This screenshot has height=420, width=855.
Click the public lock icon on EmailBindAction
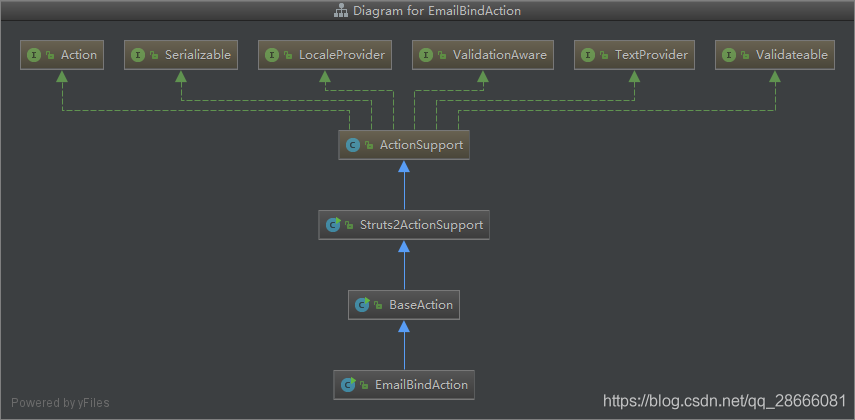pyautogui.click(x=364, y=385)
